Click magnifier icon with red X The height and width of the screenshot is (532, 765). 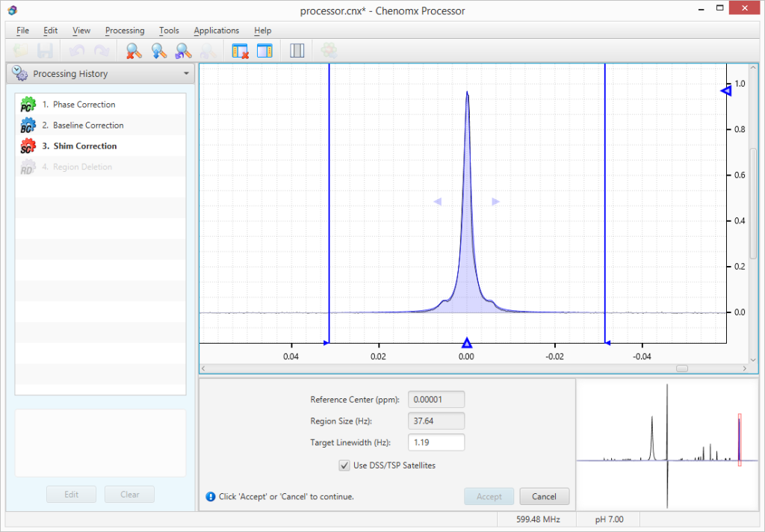(134, 51)
